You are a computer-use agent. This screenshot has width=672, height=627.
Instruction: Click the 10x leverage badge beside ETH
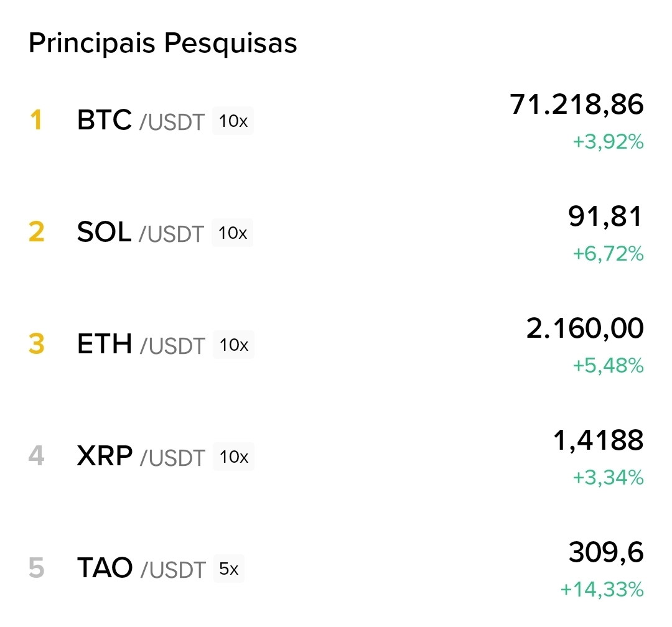coord(234,345)
